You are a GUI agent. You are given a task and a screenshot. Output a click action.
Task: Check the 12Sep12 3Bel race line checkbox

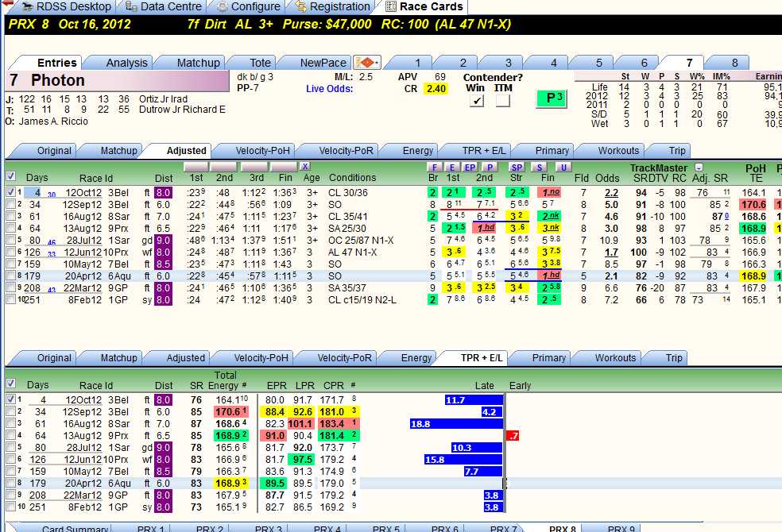[x=10, y=204]
